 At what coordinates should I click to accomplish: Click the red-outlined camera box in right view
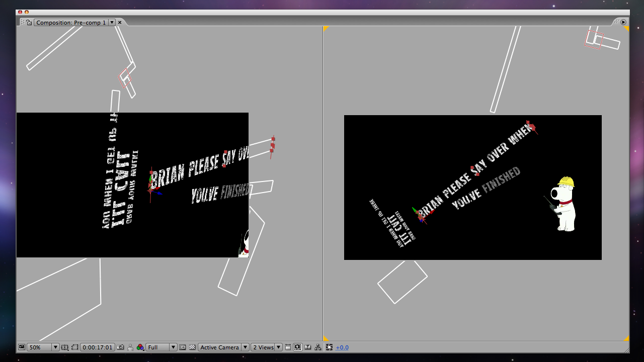[594, 40]
